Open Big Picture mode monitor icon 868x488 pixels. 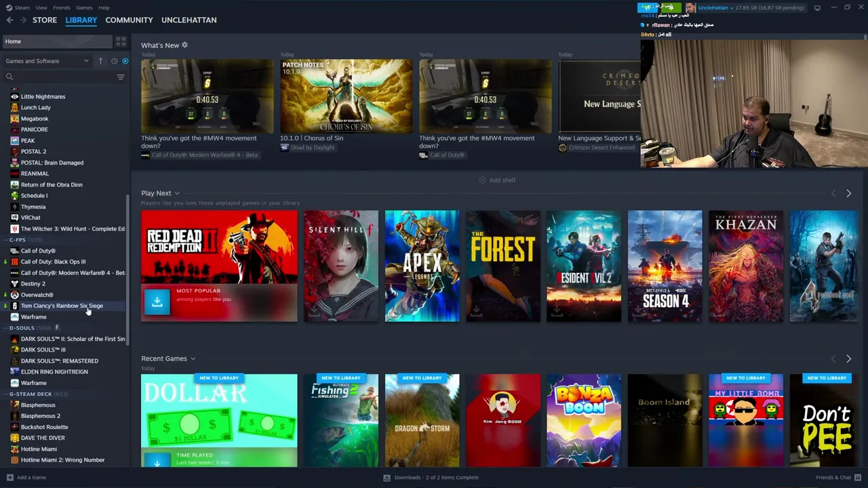(x=817, y=7)
